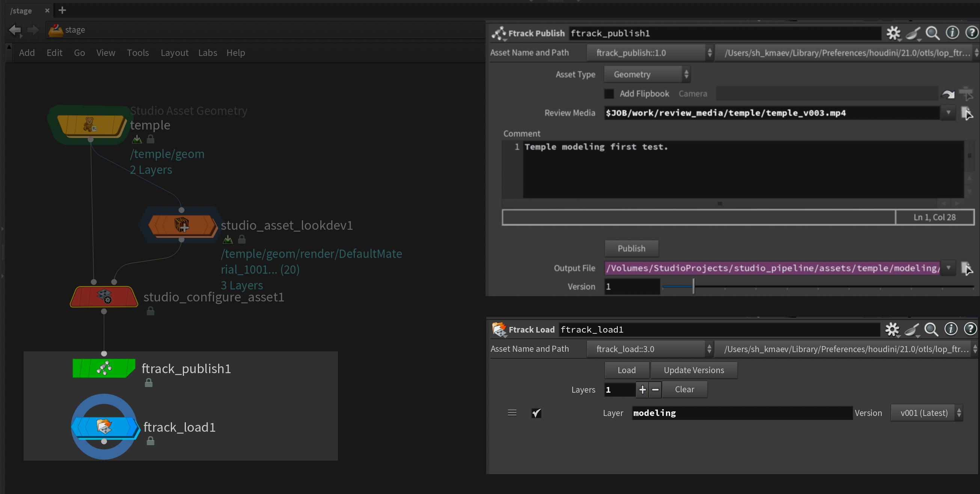
Task: Open the Edit menu
Action: tap(54, 53)
